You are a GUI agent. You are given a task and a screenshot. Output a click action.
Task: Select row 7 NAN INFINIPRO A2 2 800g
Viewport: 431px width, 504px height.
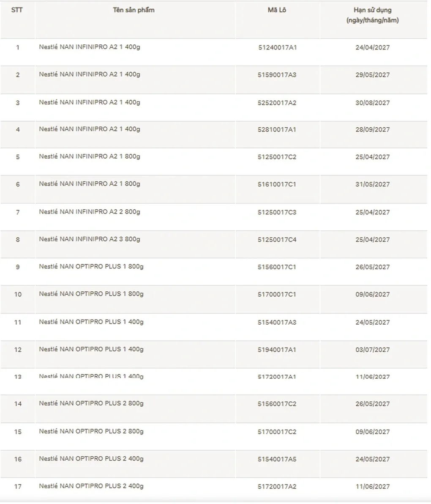(x=90, y=212)
